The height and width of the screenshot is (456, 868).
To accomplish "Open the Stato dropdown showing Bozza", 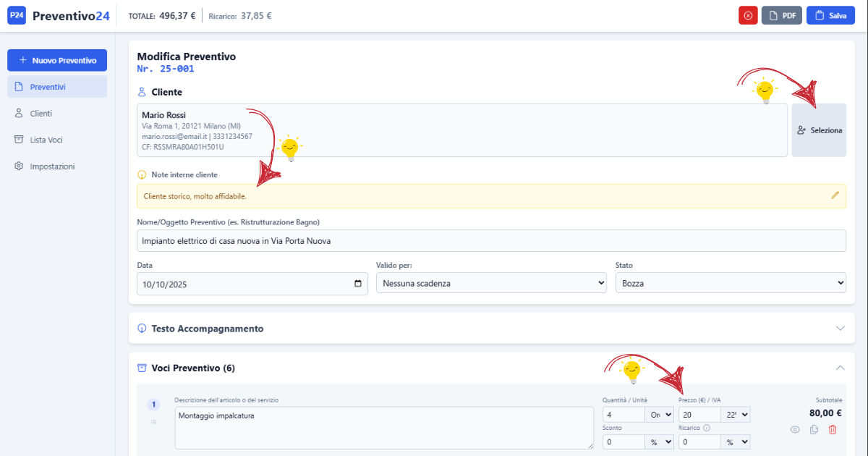I will 730,284.
